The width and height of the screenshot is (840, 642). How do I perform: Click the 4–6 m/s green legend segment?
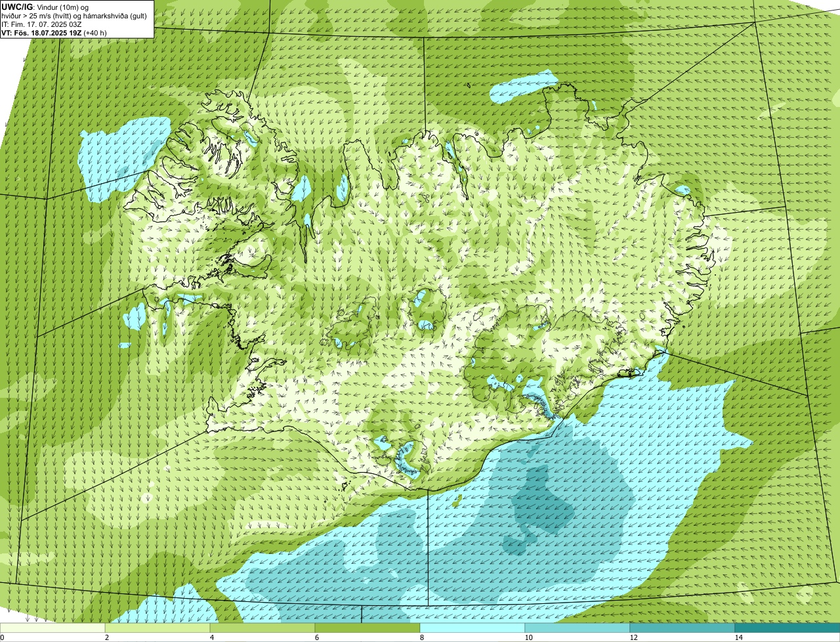point(262,628)
